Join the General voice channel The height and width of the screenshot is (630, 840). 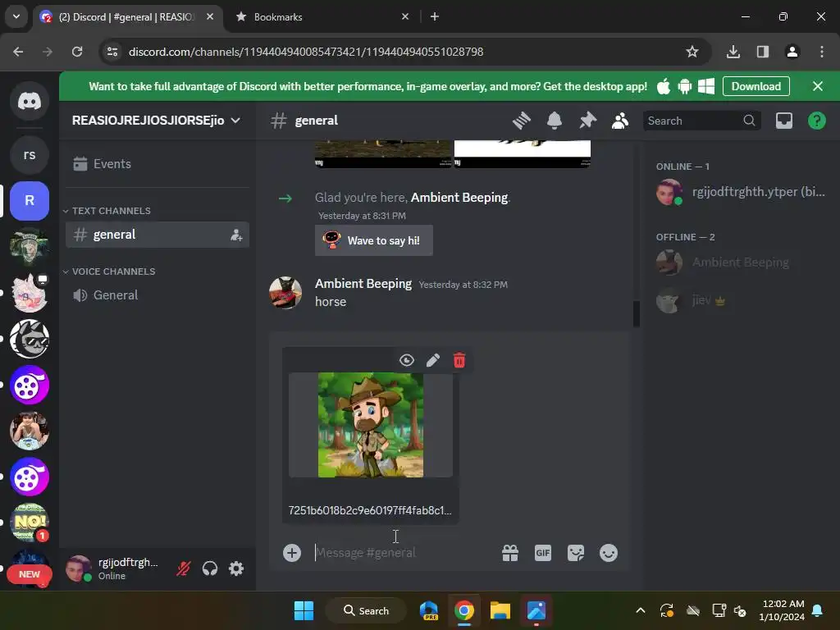point(157,295)
